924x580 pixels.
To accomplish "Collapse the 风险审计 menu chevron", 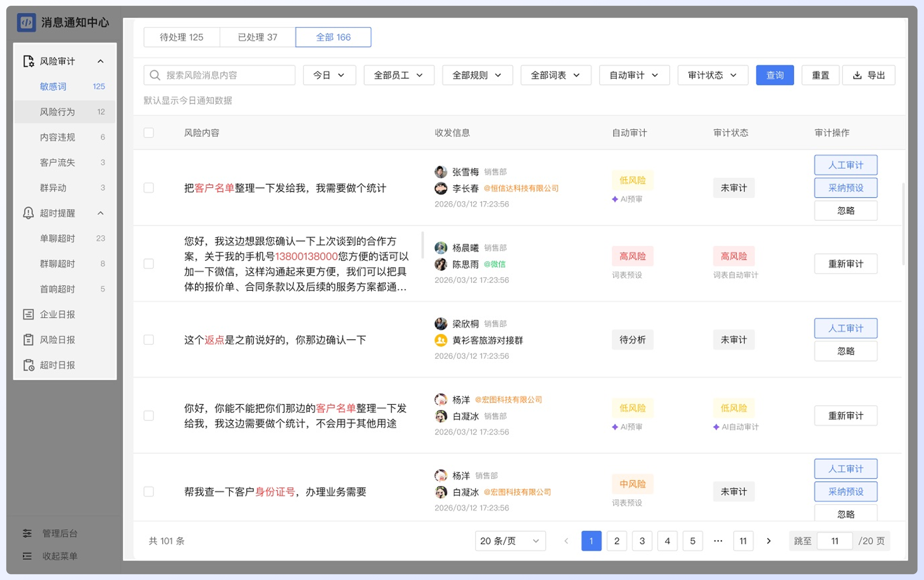I will tap(101, 61).
